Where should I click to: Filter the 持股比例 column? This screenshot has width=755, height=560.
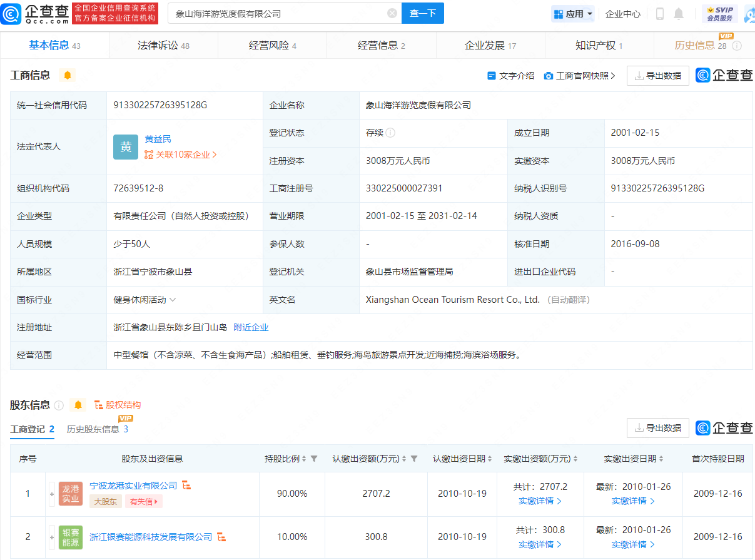[x=314, y=459]
